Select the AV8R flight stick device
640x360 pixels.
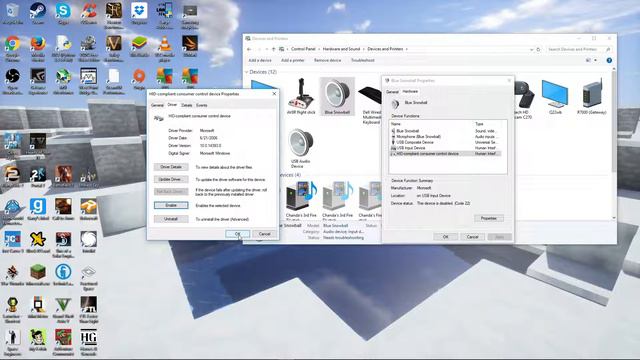[301, 96]
